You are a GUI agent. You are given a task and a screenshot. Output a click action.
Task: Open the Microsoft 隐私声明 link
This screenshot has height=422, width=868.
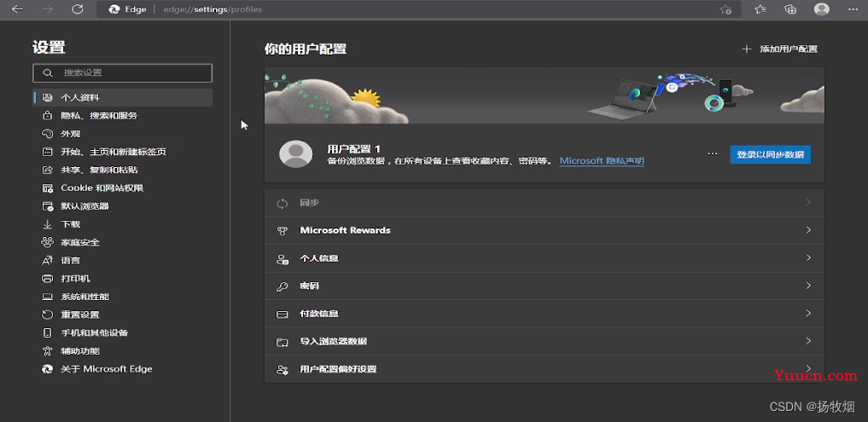click(x=602, y=161)
